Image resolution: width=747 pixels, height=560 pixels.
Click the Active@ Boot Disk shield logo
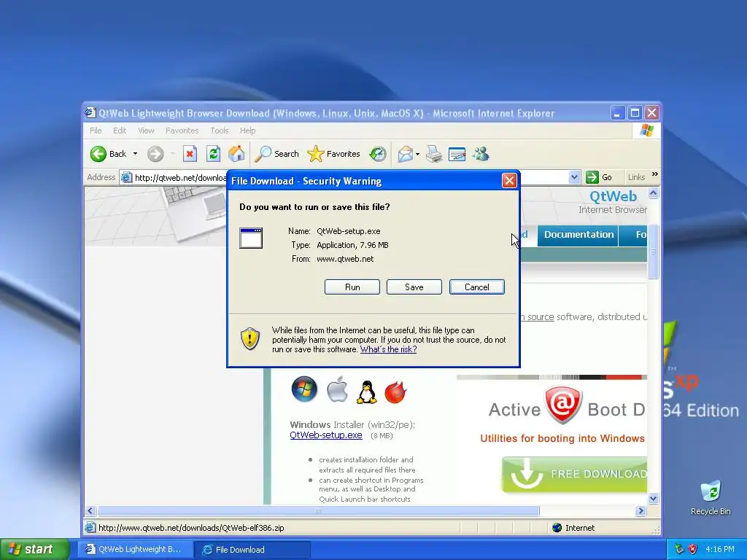pyautogui.click(x=563, y=405)
